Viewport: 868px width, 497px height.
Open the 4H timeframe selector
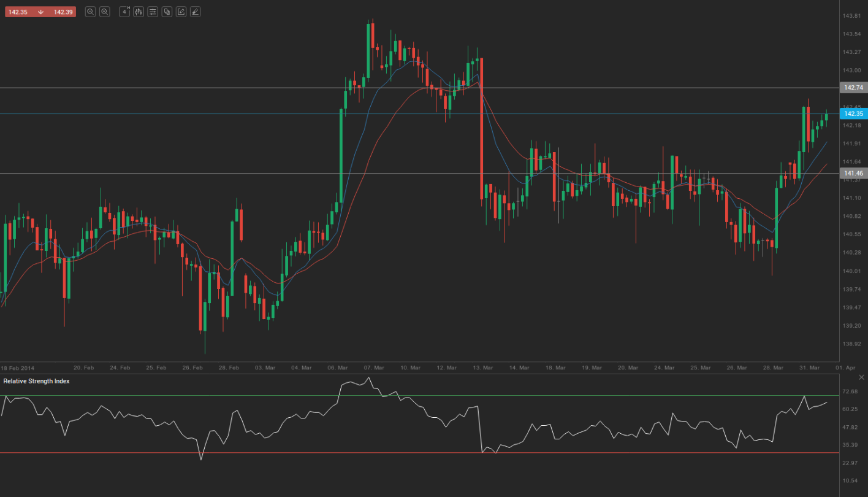coord(124,12)
